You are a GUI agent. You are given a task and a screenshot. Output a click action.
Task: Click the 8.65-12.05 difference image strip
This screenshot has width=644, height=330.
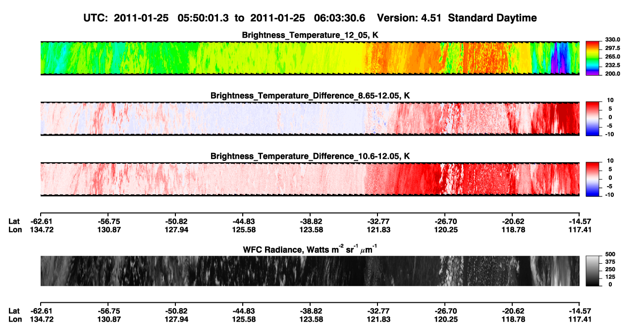310,118
